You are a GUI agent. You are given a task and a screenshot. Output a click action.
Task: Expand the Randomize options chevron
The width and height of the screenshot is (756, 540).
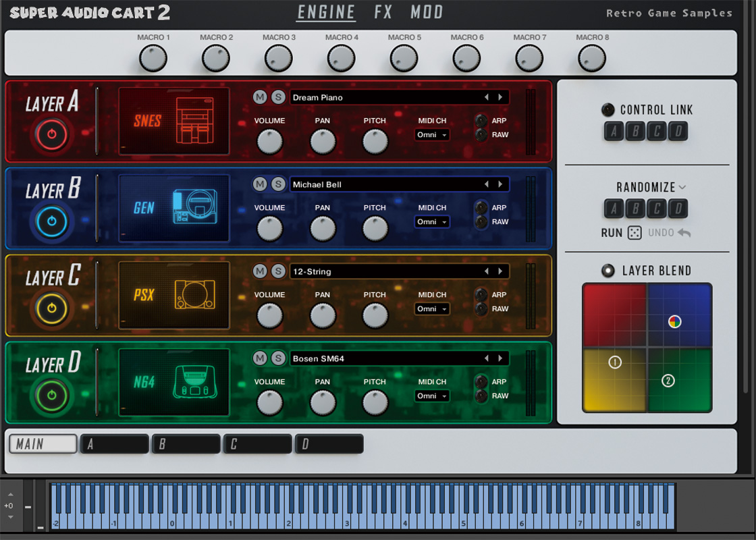[x=682, y=187]
